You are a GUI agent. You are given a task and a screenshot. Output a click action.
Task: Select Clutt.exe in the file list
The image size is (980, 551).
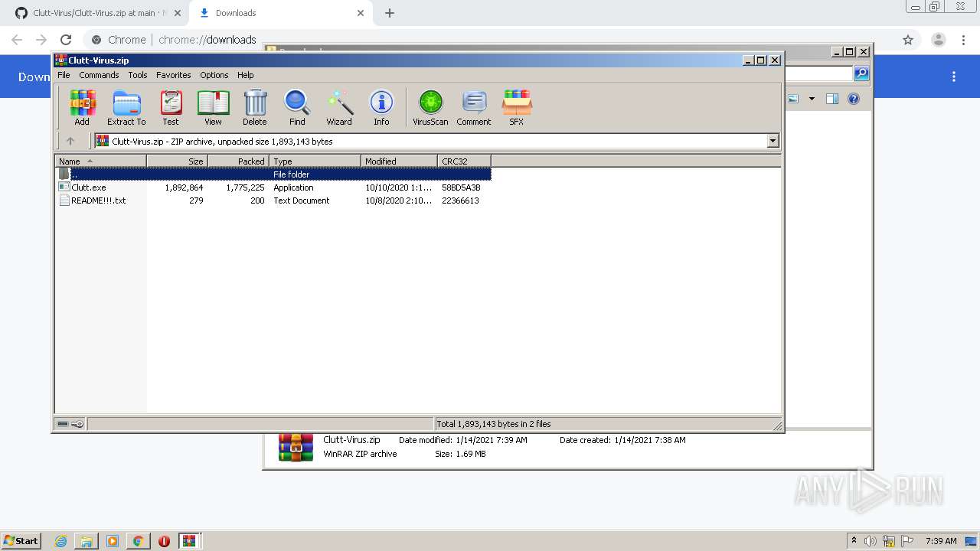pos(89,187)
